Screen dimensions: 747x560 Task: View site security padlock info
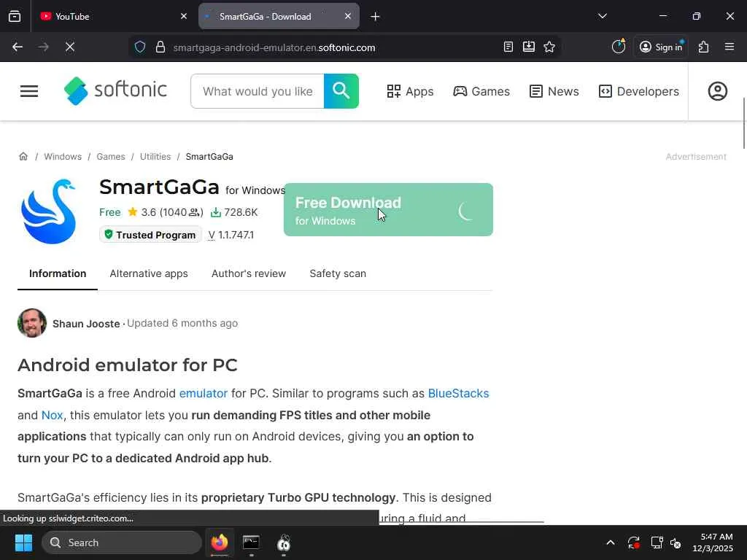[x=160, y=47]
